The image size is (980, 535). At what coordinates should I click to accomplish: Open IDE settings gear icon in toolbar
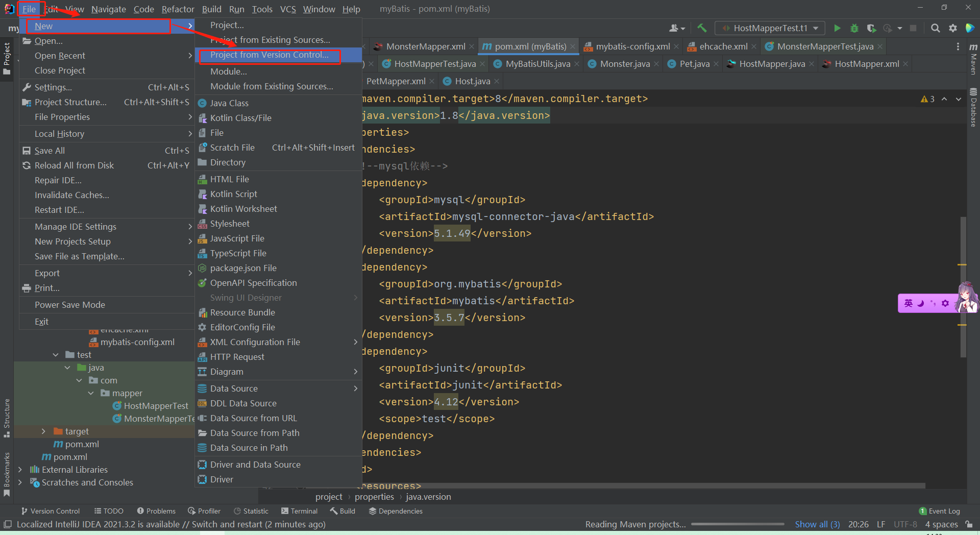click(952, 28)
